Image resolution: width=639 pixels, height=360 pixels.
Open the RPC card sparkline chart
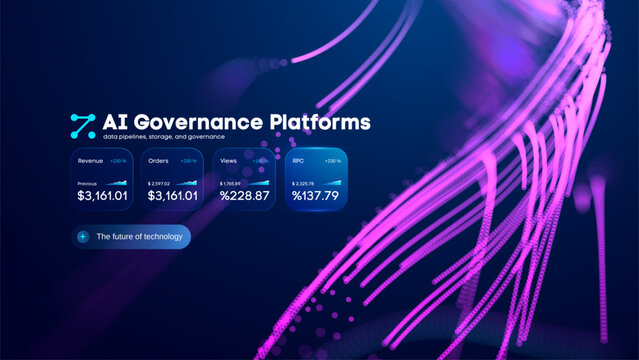[x=331, y=183]
